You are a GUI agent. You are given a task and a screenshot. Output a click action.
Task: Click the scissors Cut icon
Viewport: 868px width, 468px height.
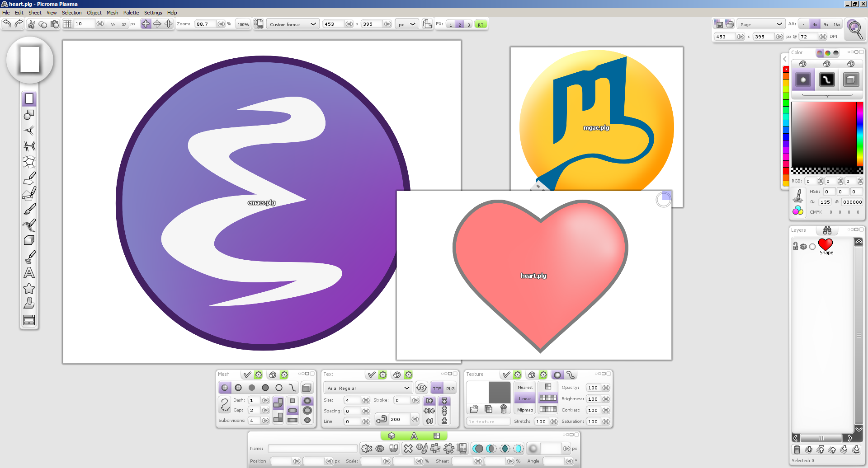(31, 24)
